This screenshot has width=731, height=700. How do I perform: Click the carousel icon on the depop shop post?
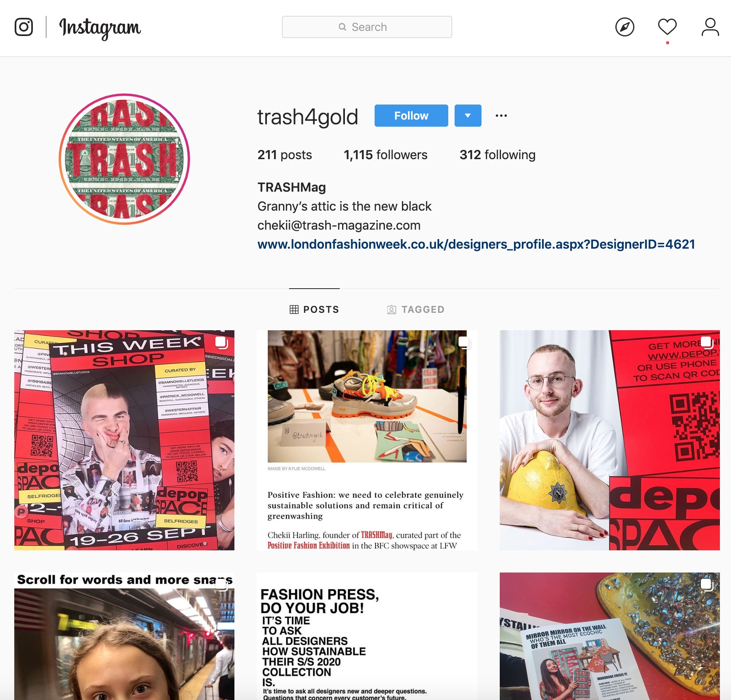pos(222,342)
